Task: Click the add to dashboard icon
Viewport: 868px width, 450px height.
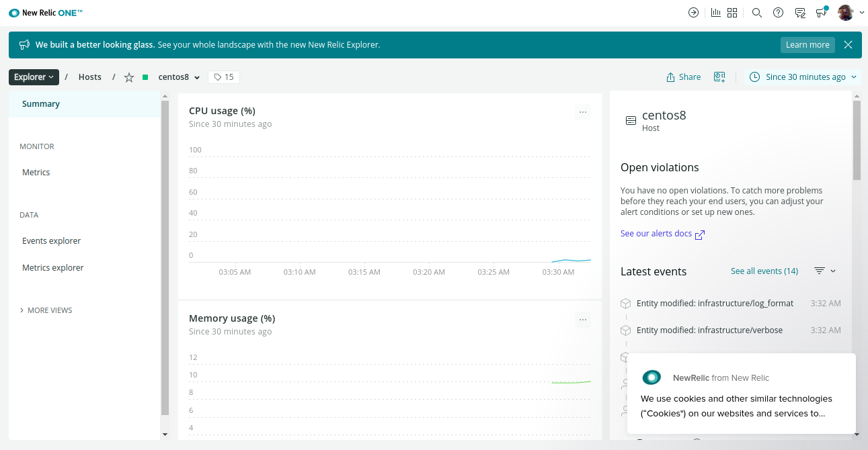Action: pos(719,77)
